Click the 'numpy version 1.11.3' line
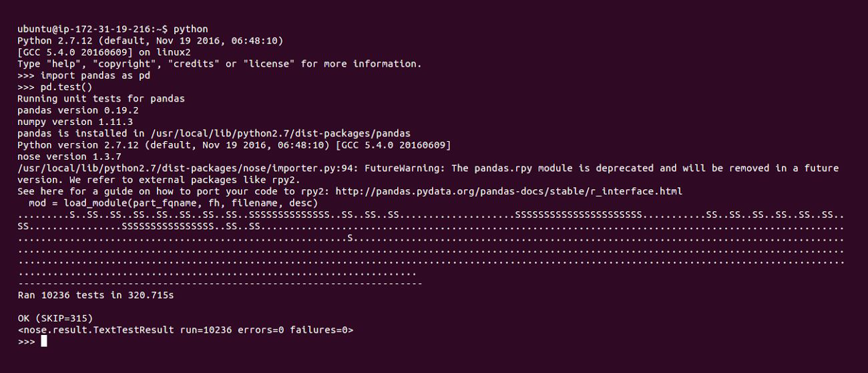Viewport: 868px width, 373px height. coord(75,122)
